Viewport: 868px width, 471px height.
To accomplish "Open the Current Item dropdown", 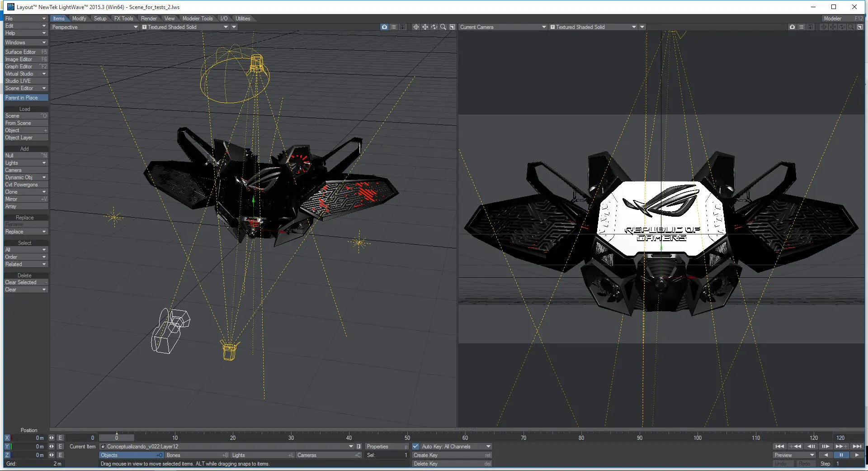I will click(227, 447).
